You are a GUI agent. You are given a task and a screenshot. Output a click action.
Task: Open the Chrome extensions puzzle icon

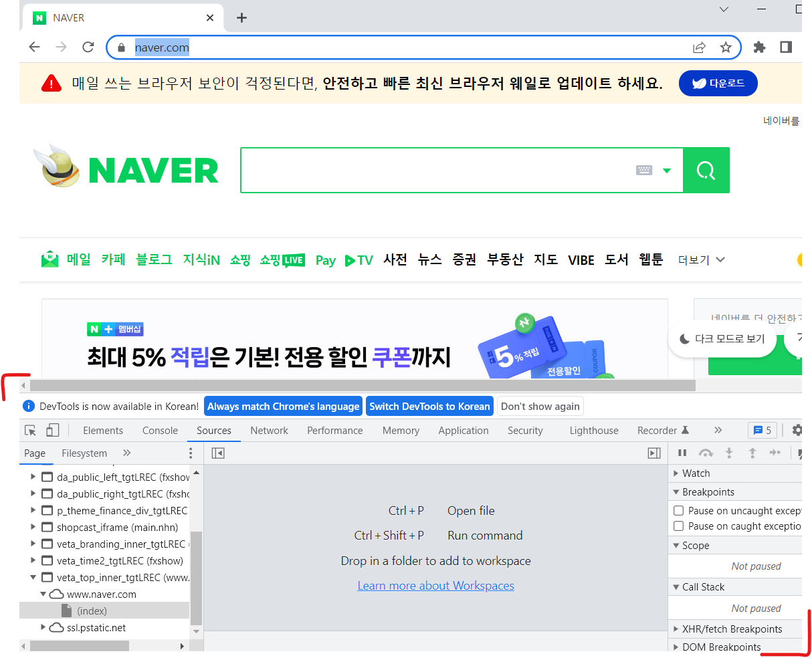click(759, 47)
